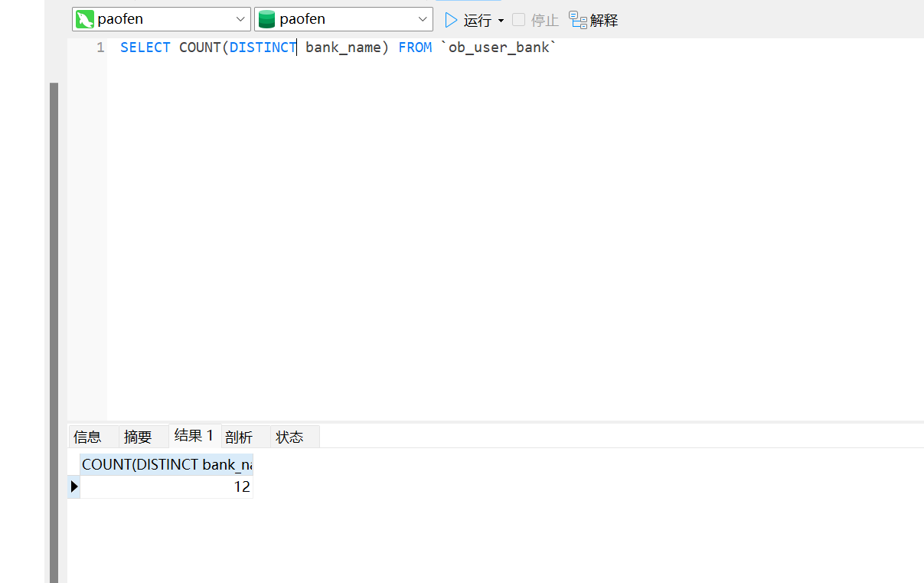
Task: Select the 结果 1 tab
Action: pos(194,436)
